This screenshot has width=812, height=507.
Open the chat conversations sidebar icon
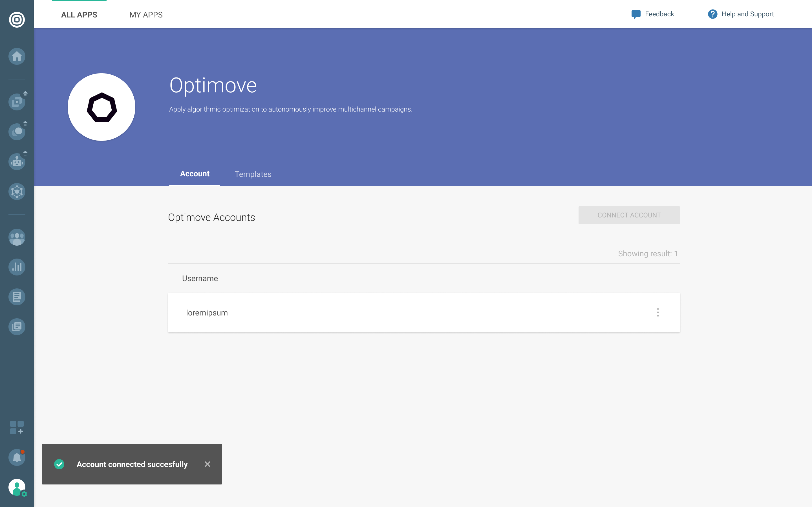coord(17,132)
